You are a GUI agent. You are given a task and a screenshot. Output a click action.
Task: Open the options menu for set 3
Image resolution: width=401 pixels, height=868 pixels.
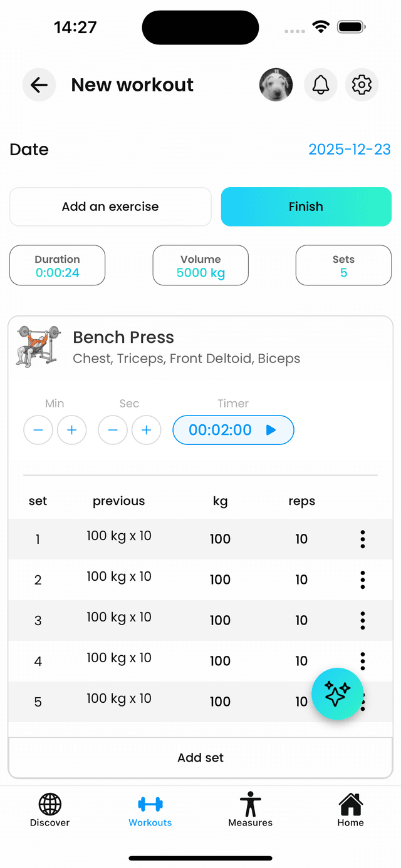tap(362, 620)
